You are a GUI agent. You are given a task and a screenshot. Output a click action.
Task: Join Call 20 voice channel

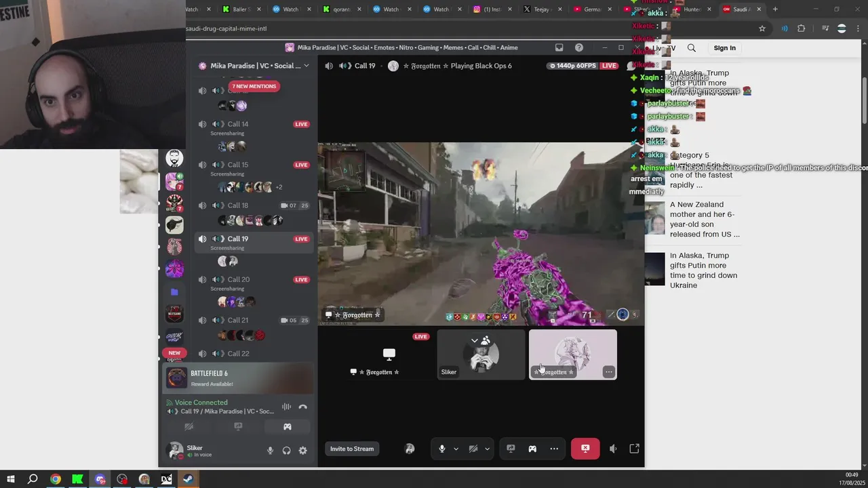[238, 279]
